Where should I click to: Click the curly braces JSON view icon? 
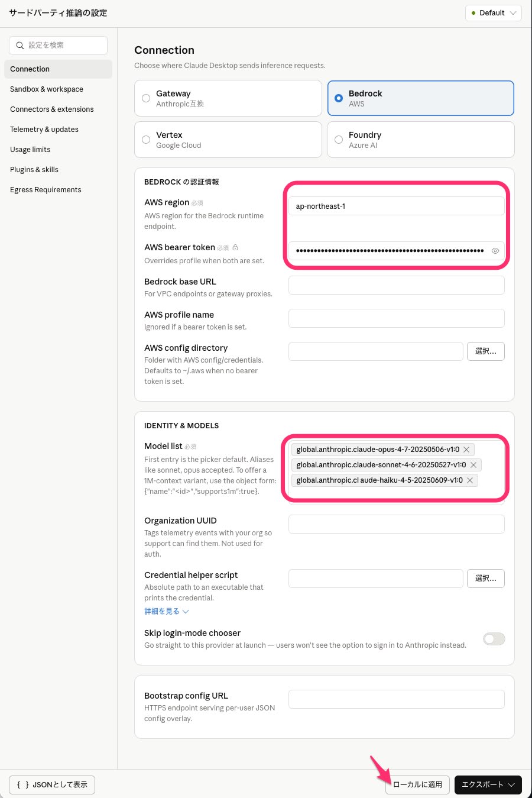[23, 784]
